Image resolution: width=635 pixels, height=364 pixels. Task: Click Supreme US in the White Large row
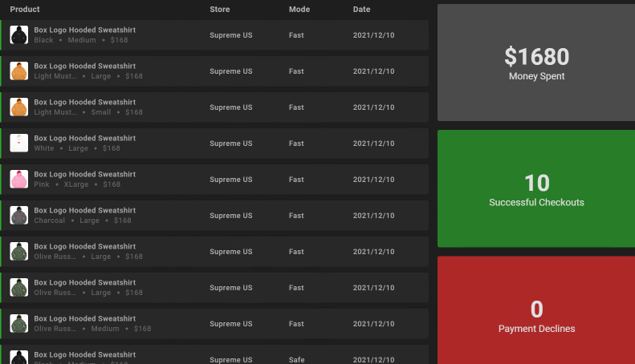(231, 144)
